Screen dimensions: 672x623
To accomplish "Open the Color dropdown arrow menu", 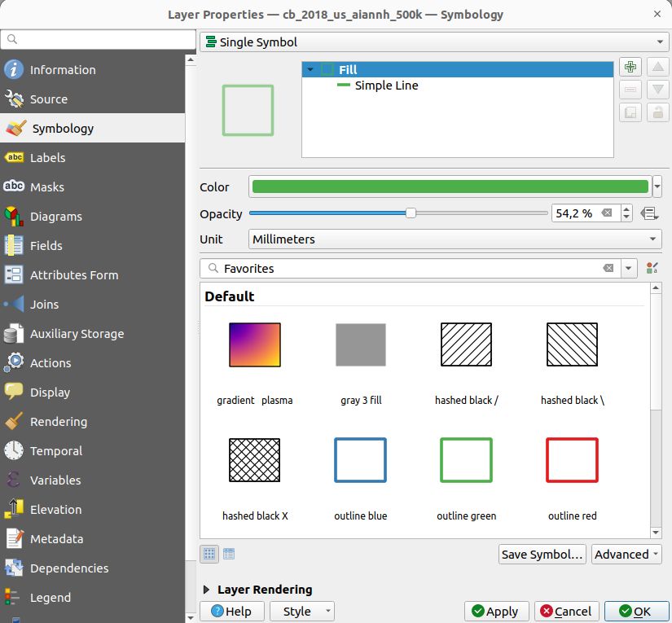I will [x=657, y=186].
